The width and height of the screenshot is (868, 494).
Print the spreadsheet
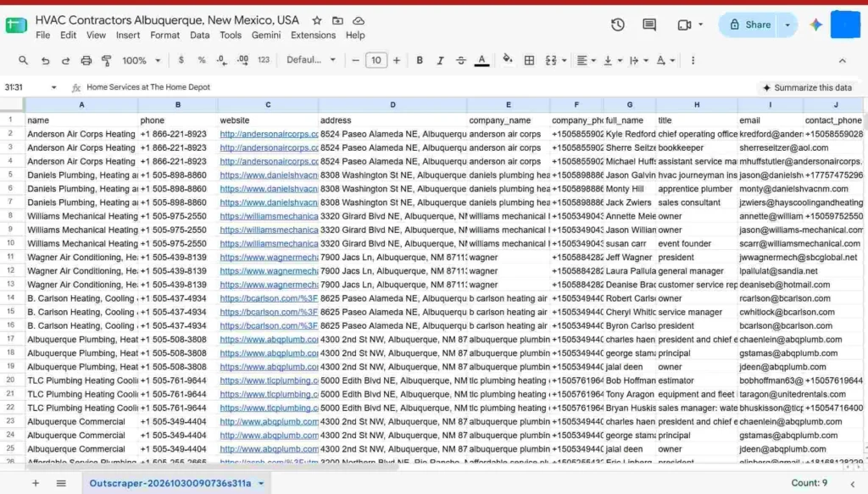tap(86, 60)
